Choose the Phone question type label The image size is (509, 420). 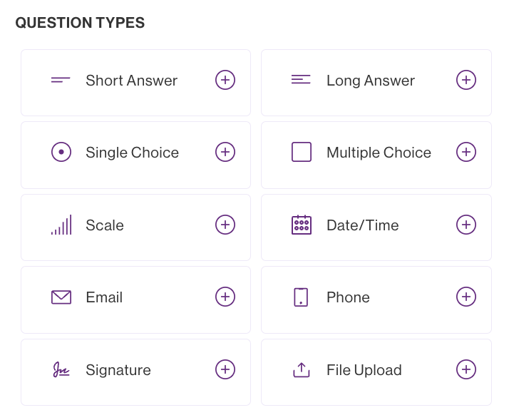point(348,297)
